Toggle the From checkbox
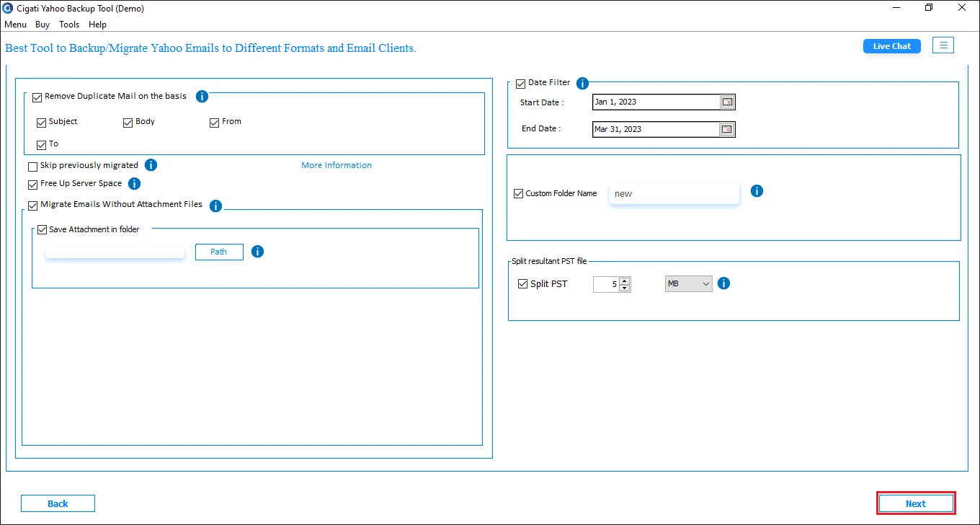Viewport: 980px width, 525px height. click(215, 123)
